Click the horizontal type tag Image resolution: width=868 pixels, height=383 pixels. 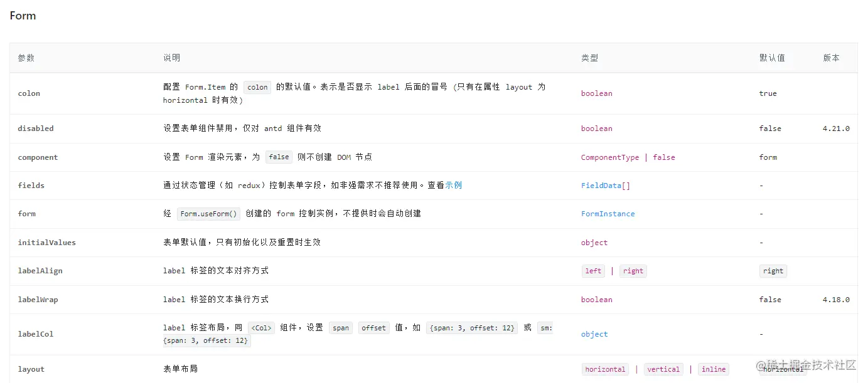(605, 369)
